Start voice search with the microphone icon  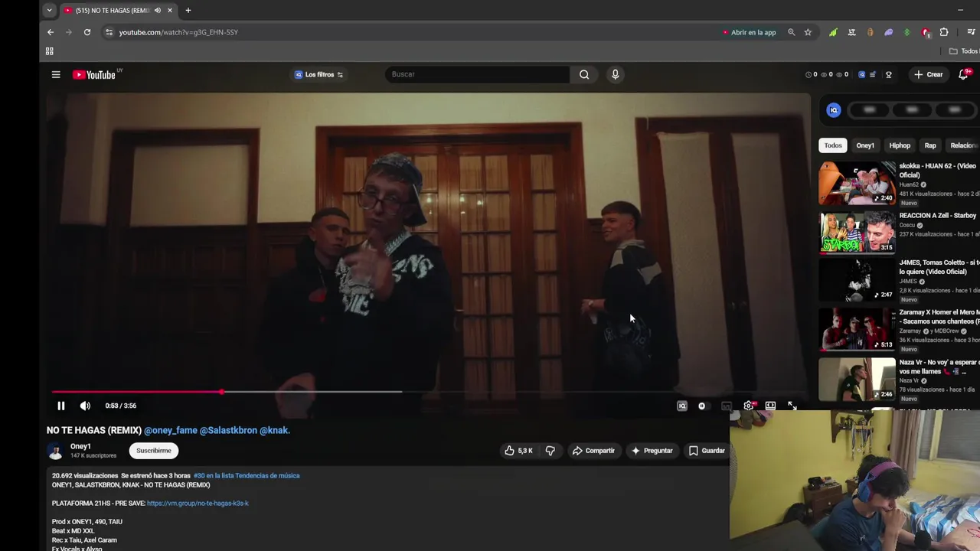point(615,74)
